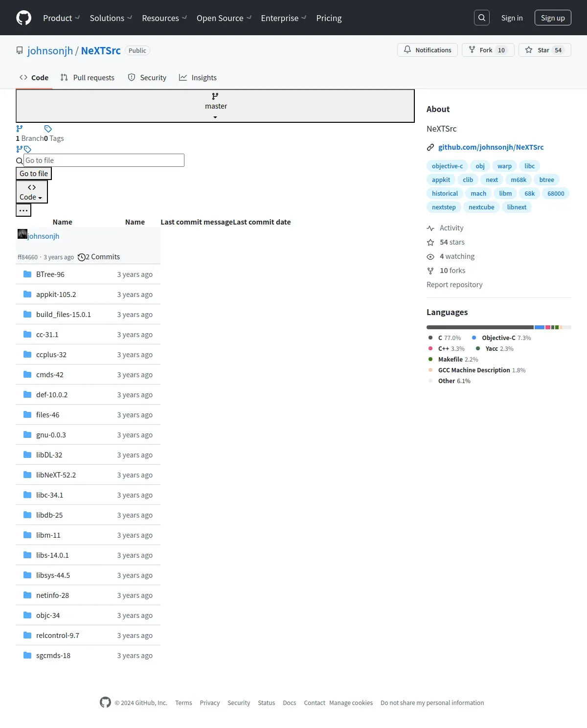Open the Code download dropdown
The image size is (587, 728).
point(32,192)
